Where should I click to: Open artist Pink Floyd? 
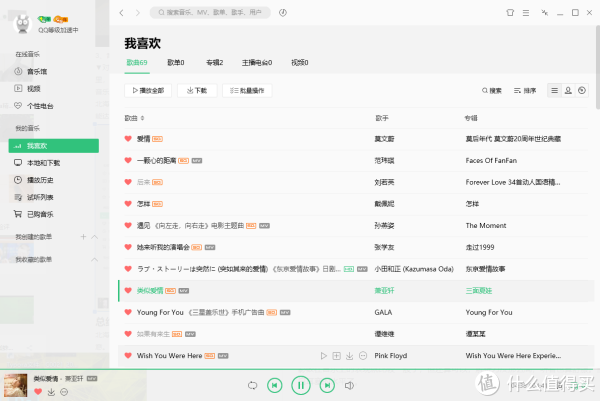pos(391,356)
